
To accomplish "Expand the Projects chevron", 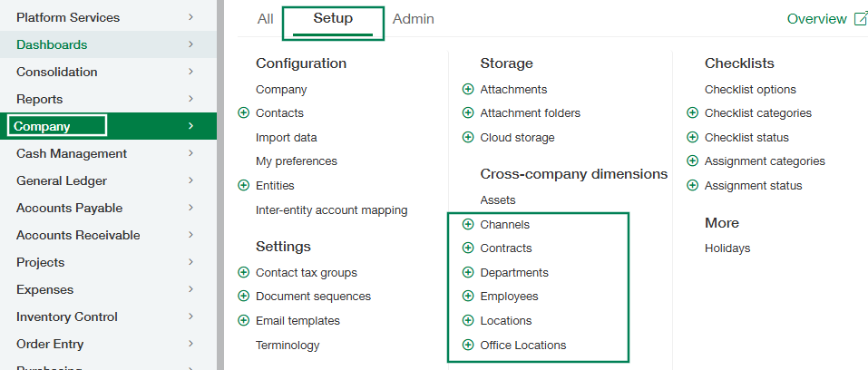I will [x=191, y=262].
